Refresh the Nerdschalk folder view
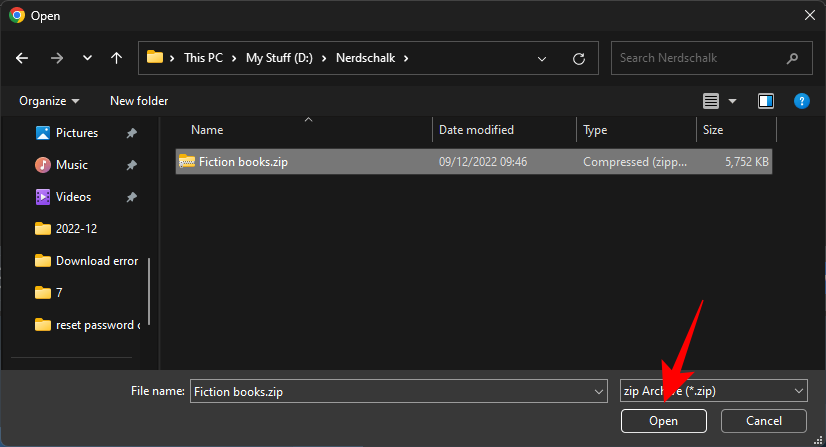 point(578,58)
